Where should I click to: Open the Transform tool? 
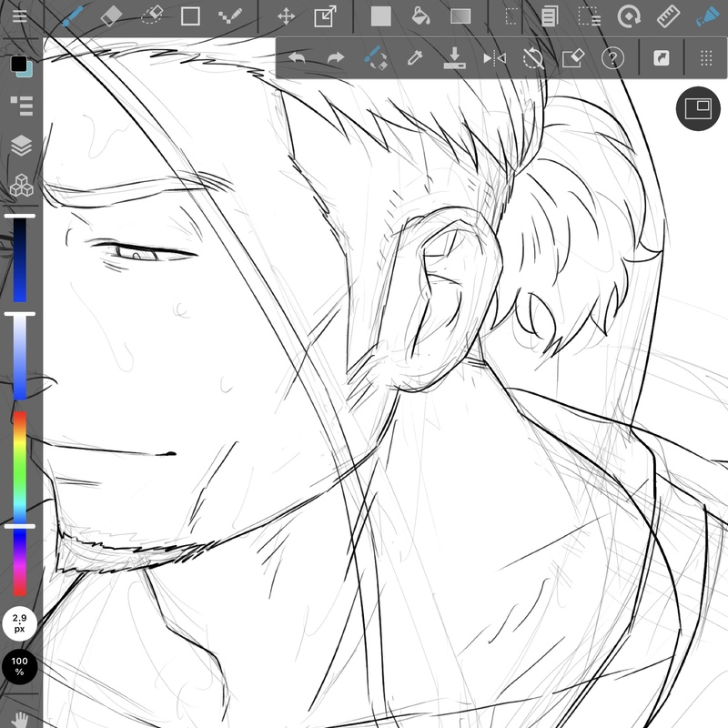click(325, 16)
